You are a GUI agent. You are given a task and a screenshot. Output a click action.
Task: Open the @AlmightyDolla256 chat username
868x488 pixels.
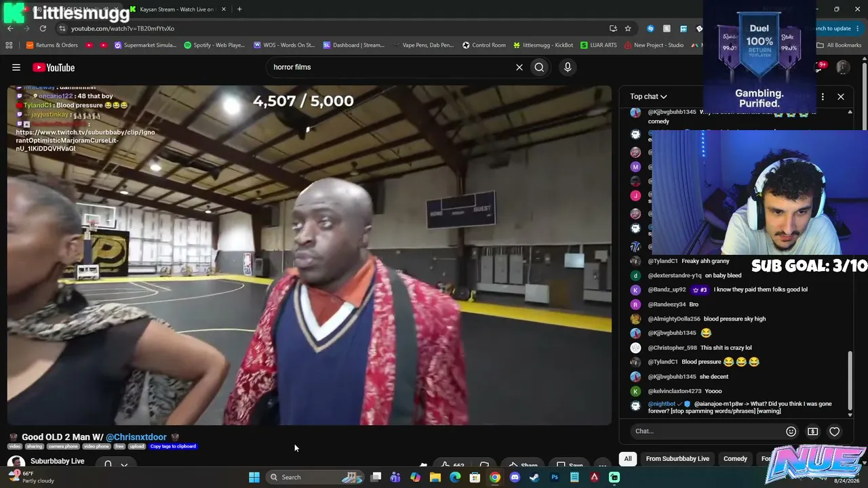674,319
